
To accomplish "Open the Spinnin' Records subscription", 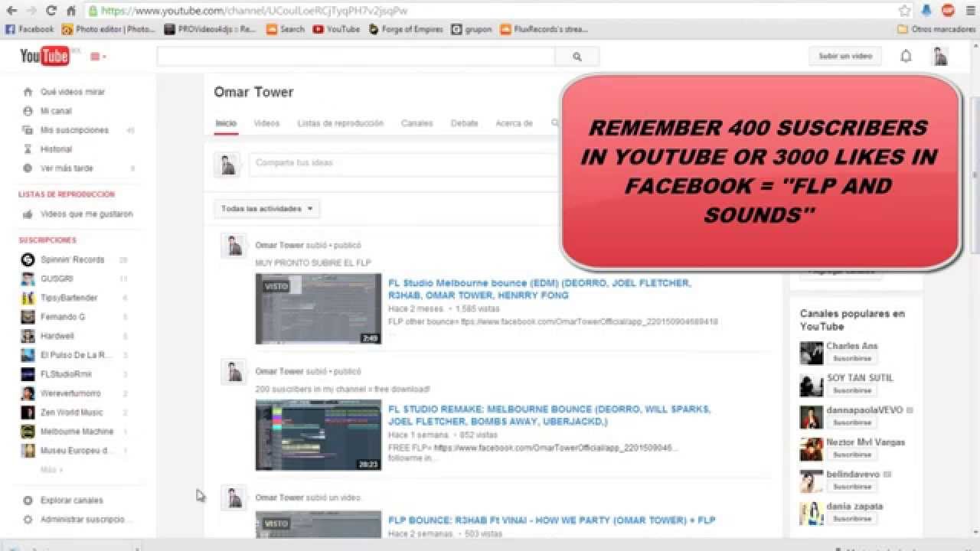I will [72, 259].
